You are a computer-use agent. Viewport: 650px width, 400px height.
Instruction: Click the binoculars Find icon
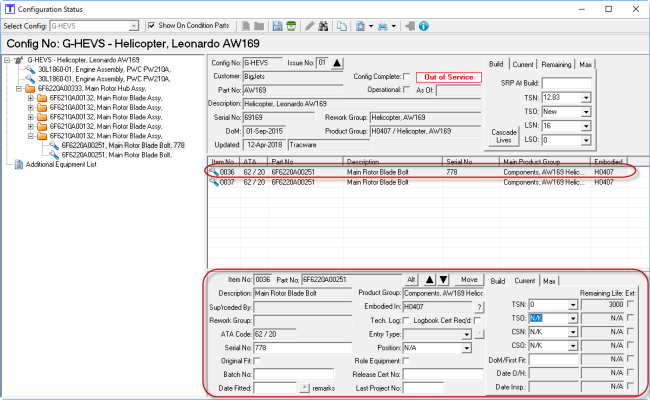(323, 26)
